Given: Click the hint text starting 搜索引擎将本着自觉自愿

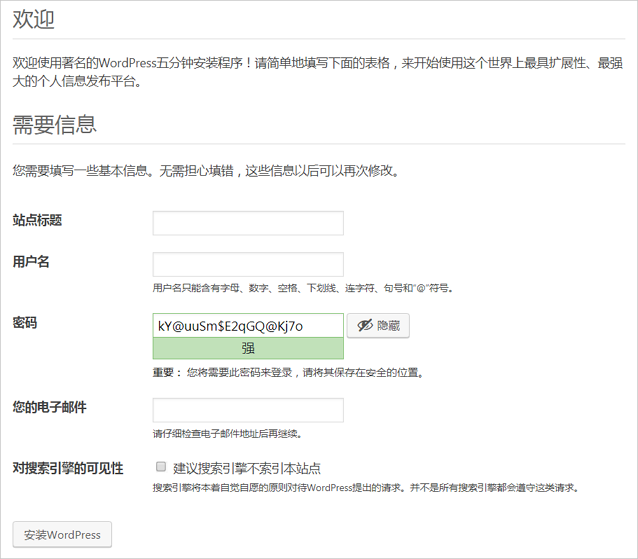Looking at the screenshot, I should [x=366, y=487].
